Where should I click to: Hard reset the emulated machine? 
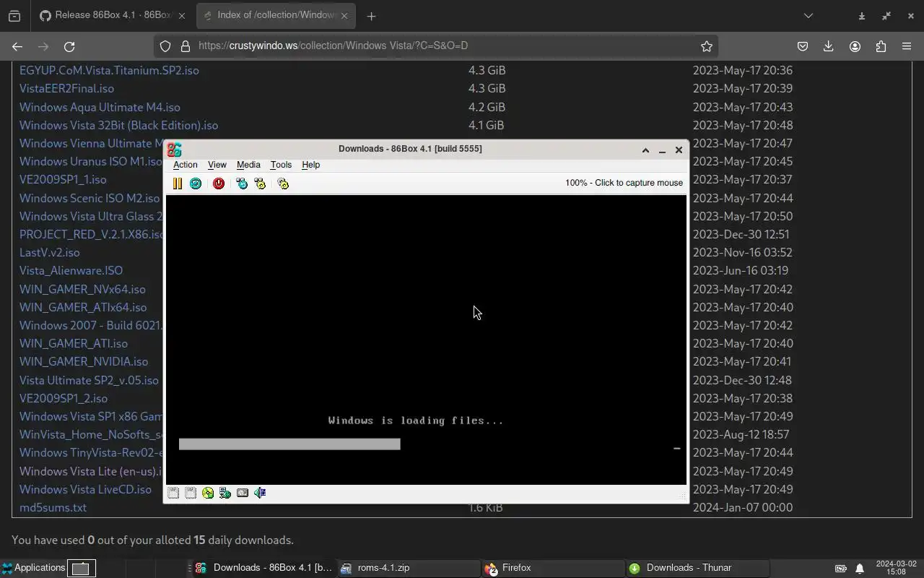coord(196,184)
